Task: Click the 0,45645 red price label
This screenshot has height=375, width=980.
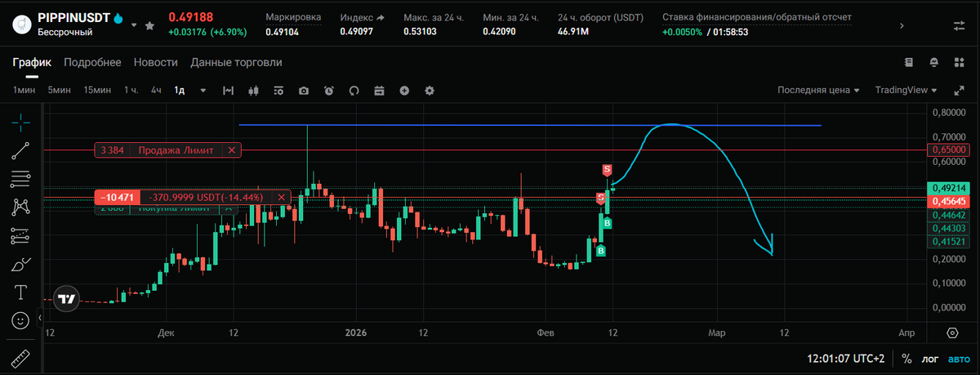Action: click(950, 201)
